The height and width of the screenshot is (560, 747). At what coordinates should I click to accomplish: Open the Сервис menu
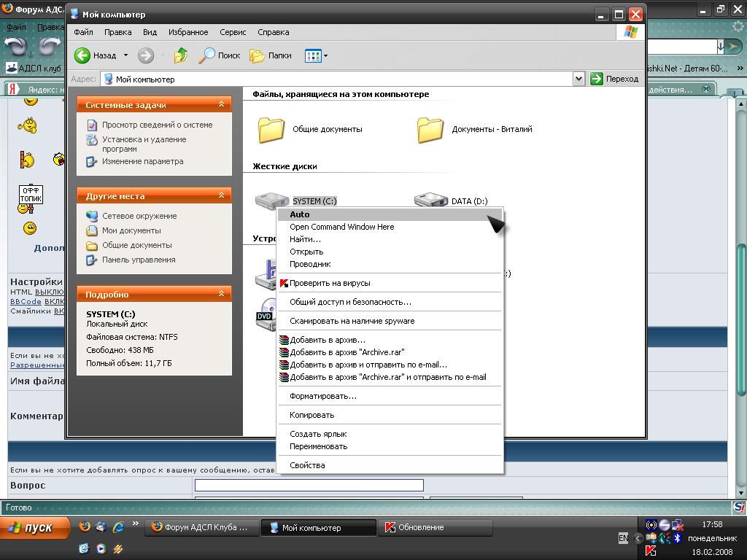[x=233, y=32]
